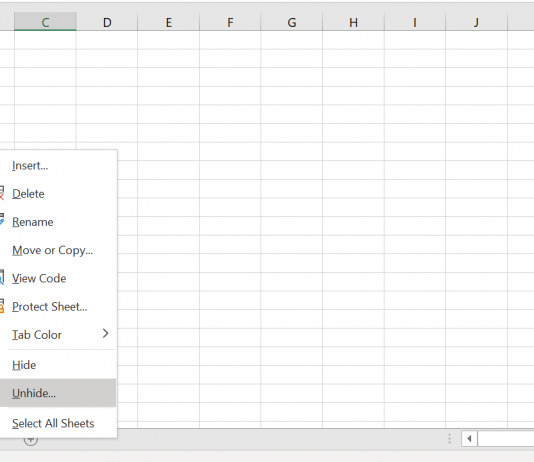Select View Code menu entry
The width and height of the screenshot is (534, 462).
pos(58,278)
